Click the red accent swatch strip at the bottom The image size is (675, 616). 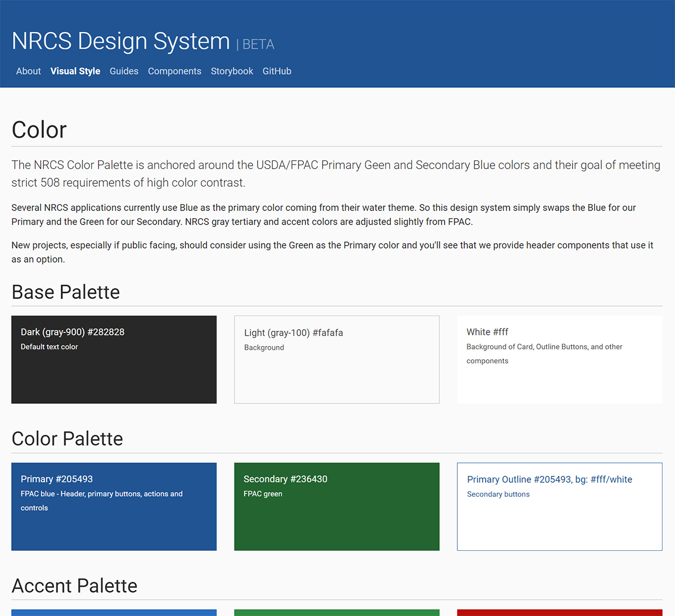pos(560,613)
